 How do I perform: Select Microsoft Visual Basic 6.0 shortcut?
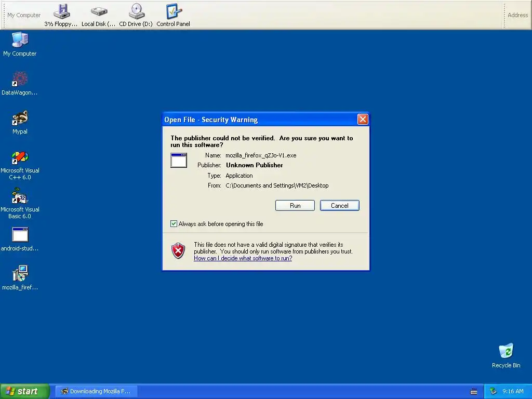coord(20,204)
